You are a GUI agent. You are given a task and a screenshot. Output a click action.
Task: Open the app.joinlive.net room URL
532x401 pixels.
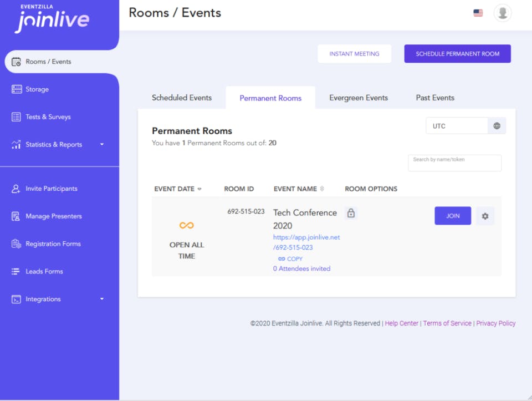tap(306, 242)
